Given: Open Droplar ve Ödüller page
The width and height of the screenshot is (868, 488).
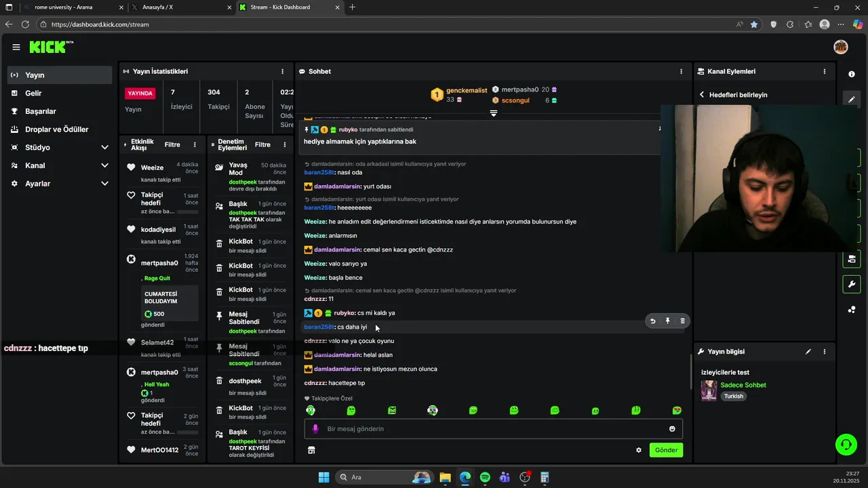Looking at the screenshot, I should click(x=60, y=129).
